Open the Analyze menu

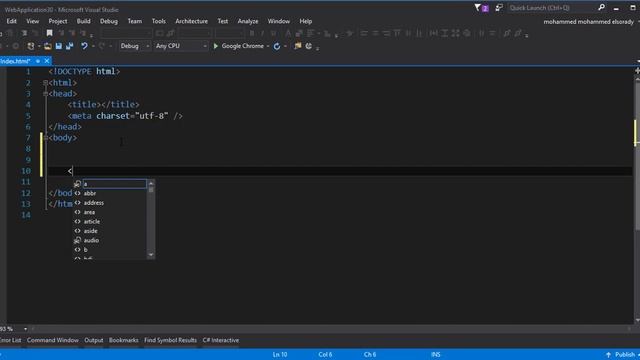click(248, 21)
